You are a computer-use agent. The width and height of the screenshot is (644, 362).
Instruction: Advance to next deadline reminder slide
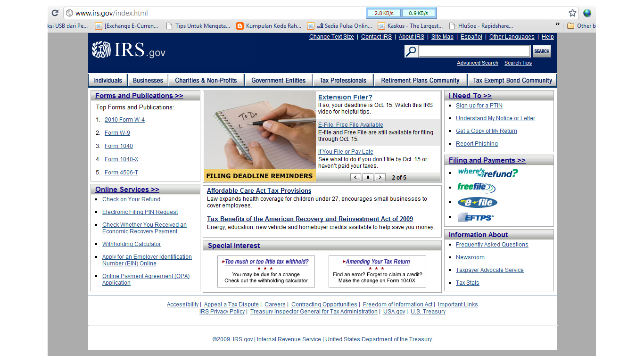[380, 177]
